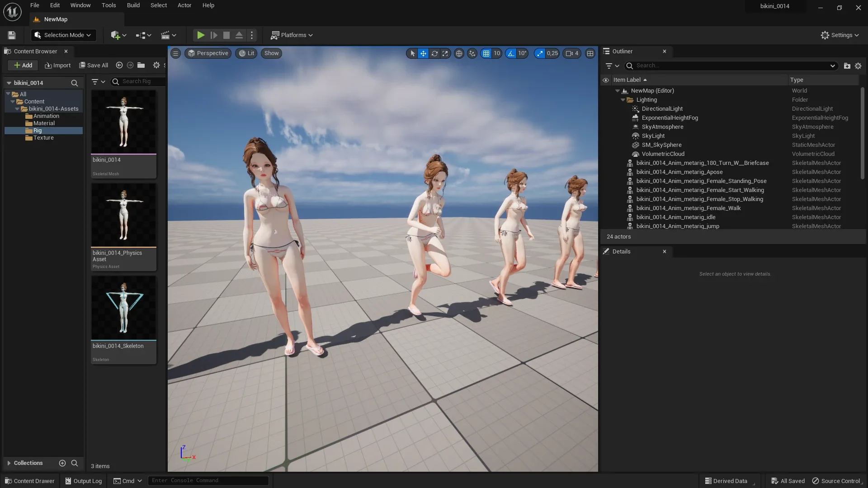
Task: Select the Move transform tool in viewport
Action: coord(423,53)
